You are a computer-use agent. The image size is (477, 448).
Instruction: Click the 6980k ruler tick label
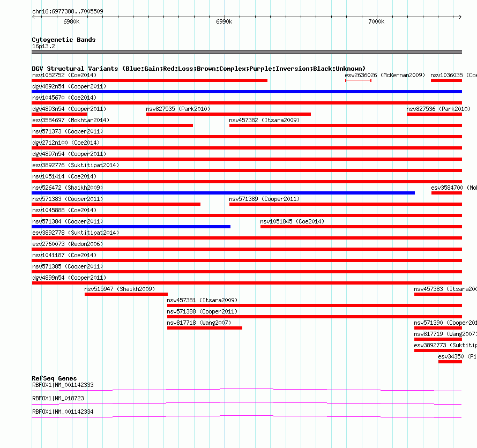tap(71, 21)
